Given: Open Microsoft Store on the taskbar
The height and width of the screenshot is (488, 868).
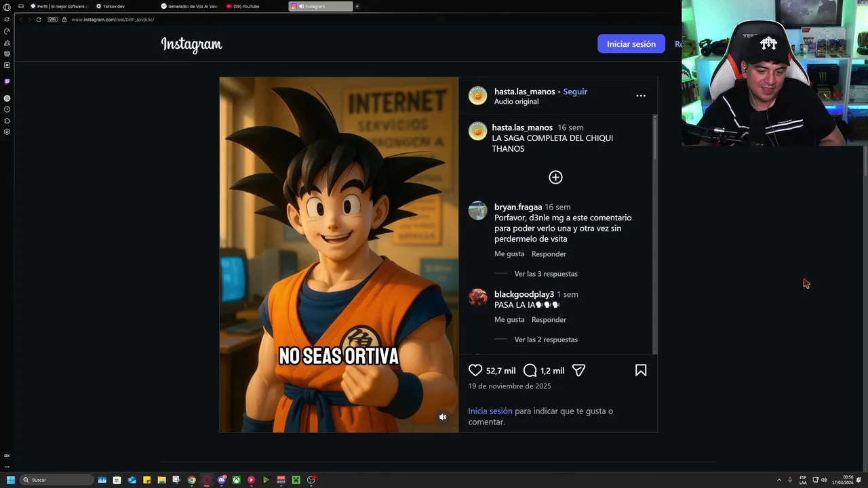Looking at the screenshot, I should click(117, 480).
